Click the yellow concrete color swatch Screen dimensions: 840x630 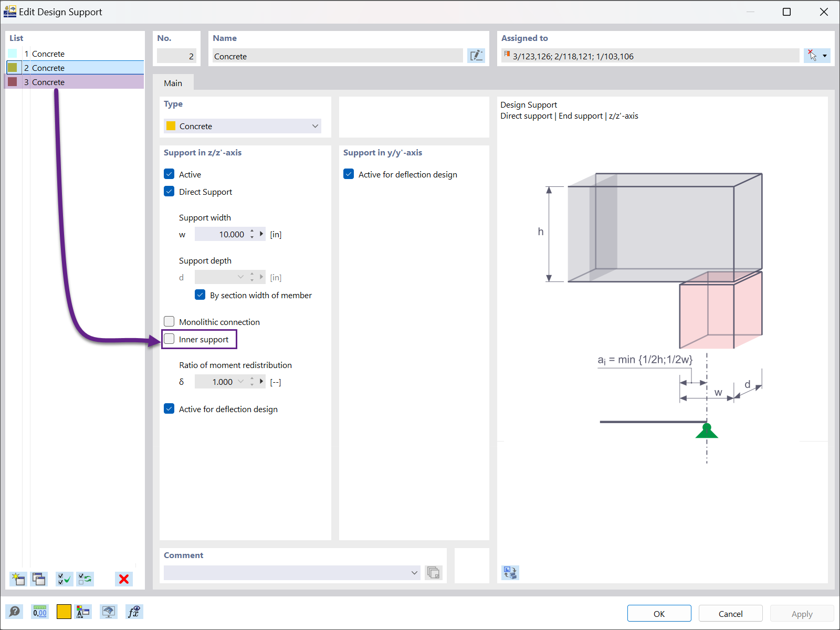[x=64, y=612]
